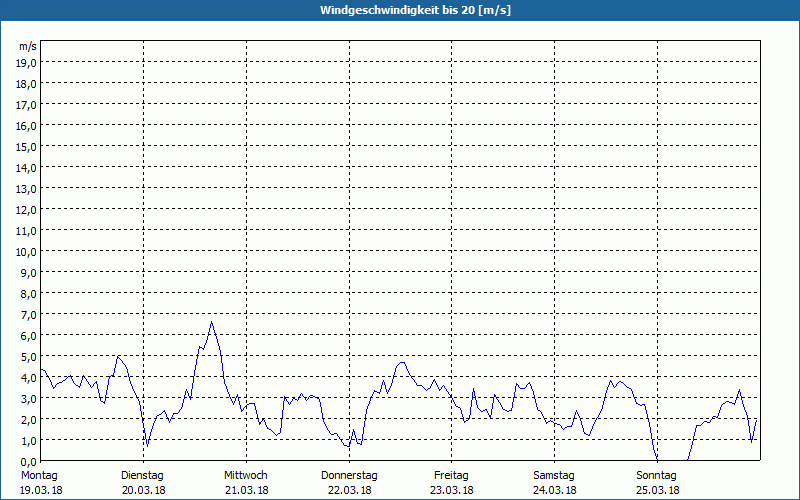Image resolution: width=800 pixels, height=500 pixels.
Task: Click the chart title "Windgeschwindigkeit bis 20 [m/s]"
Action: pos(400,10)
